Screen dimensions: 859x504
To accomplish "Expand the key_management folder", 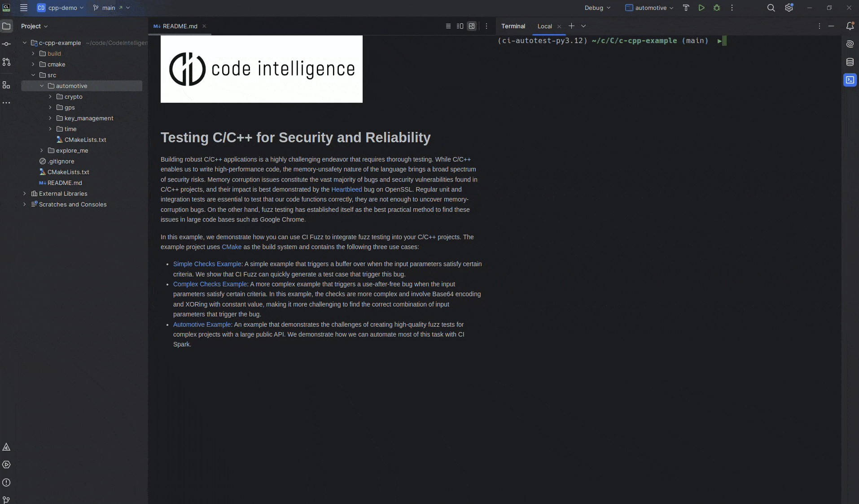I will pos(50,118).
